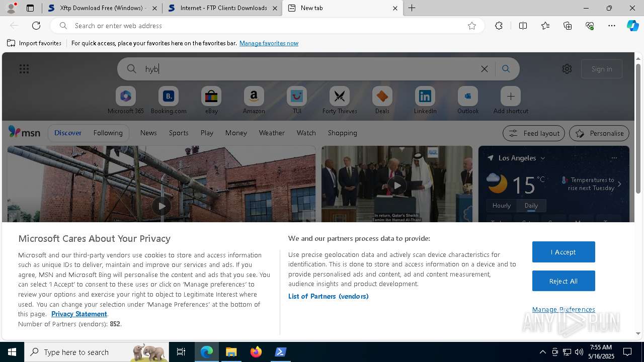
Task: Expand Los Angeles location dropdown
Action: coord(542,158)
